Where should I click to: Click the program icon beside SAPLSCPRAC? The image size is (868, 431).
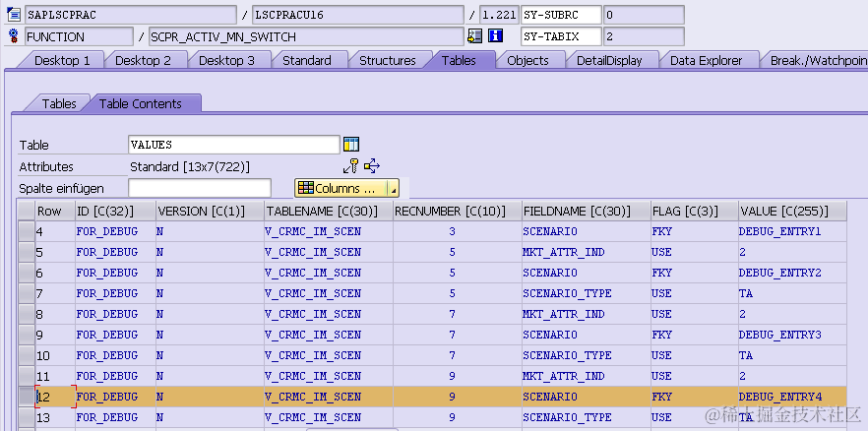point(14,15)
